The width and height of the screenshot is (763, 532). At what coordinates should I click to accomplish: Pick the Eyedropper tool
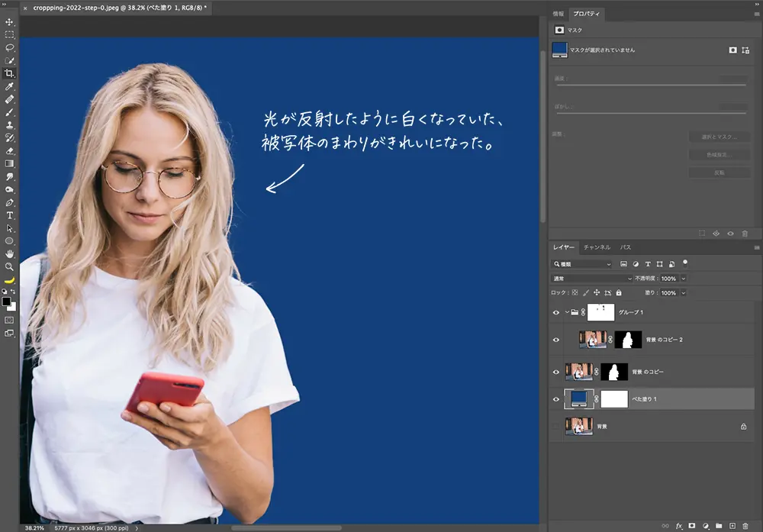click(10, 88)
